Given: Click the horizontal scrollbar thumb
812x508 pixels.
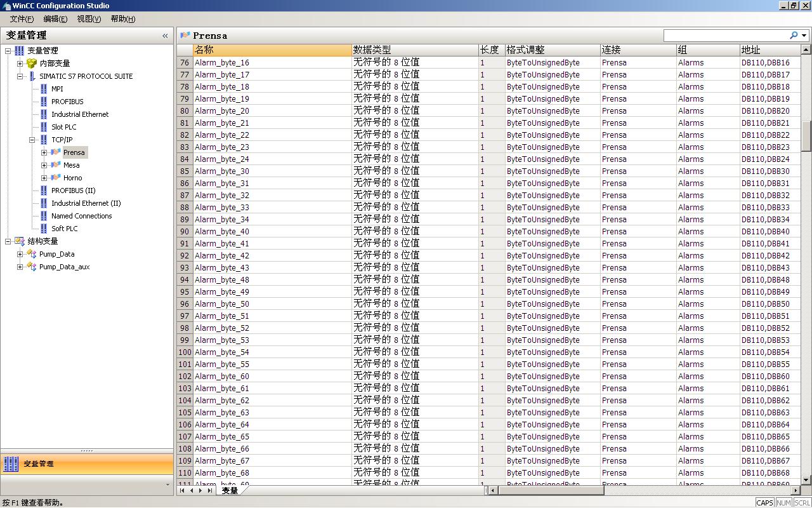Looking at the screenshot, I should (x=551, y=490).
